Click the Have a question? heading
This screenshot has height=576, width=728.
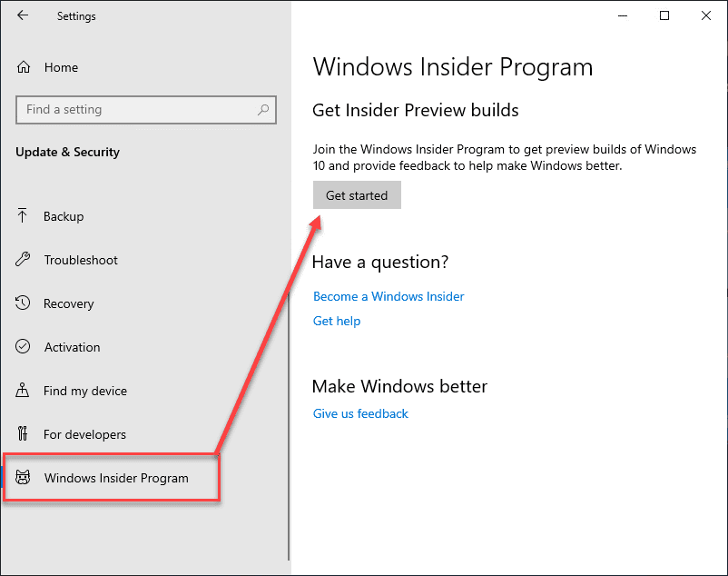point(380,263)
